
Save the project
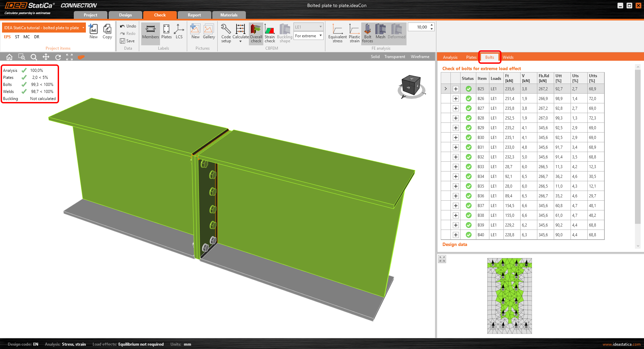[x=127, y=41]
